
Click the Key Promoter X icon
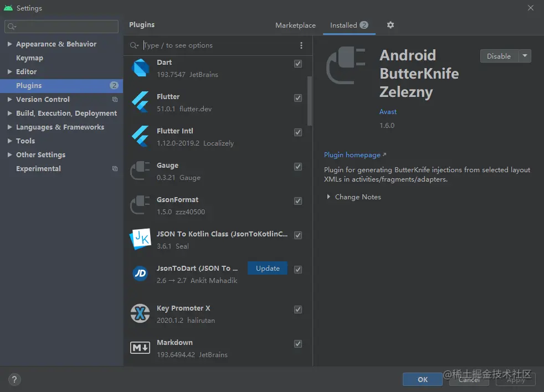(140, 314)
